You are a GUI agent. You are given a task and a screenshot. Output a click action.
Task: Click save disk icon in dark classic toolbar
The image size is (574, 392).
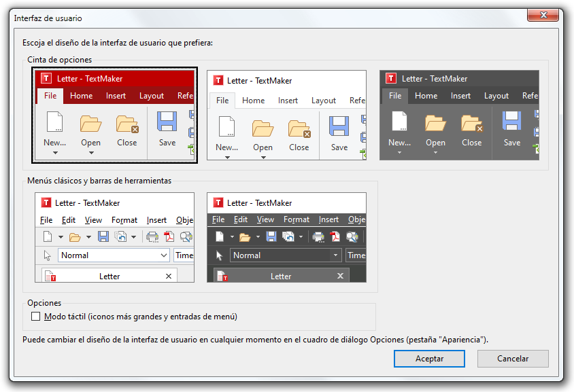click(271, 236)
